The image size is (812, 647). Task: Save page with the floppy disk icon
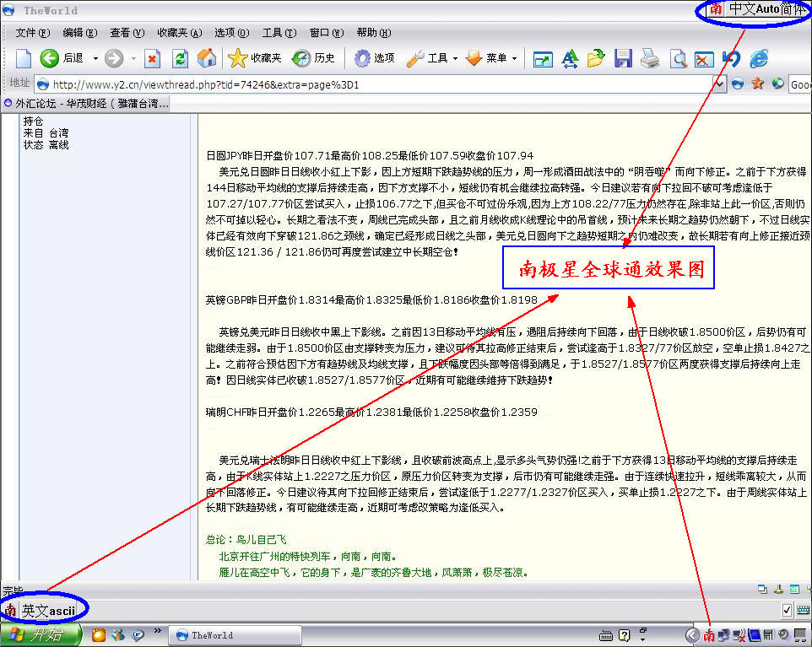pos(623,58)
